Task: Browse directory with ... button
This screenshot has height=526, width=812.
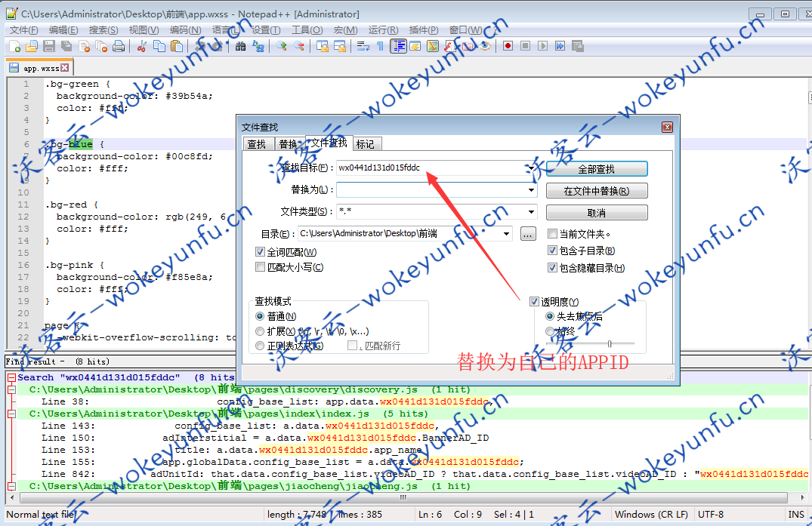Action: click(528, 234)
